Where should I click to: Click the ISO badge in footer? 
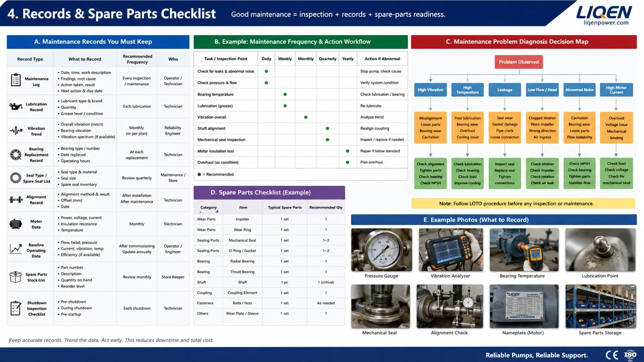630,355
